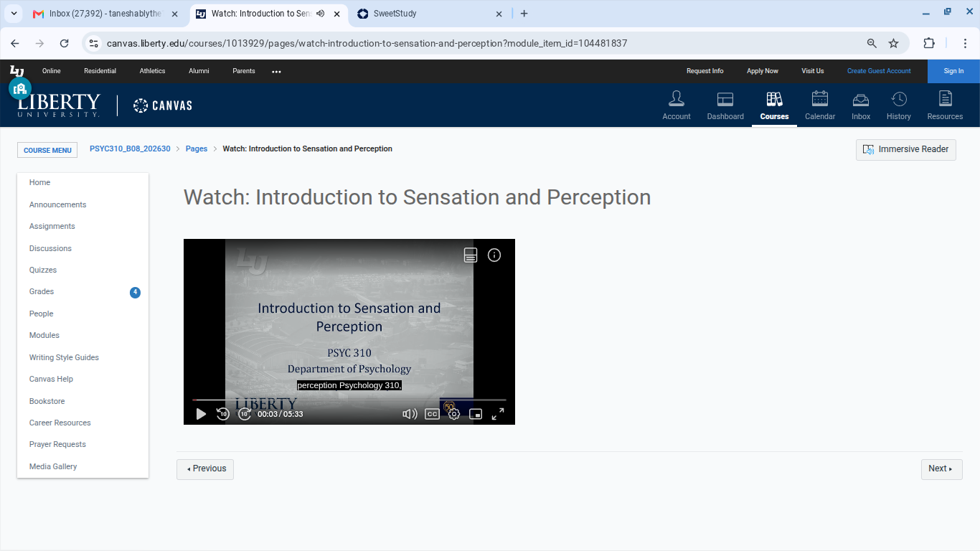Expand the three-dots more menu
Screen dimensions: 980x551
coord(276,71)
